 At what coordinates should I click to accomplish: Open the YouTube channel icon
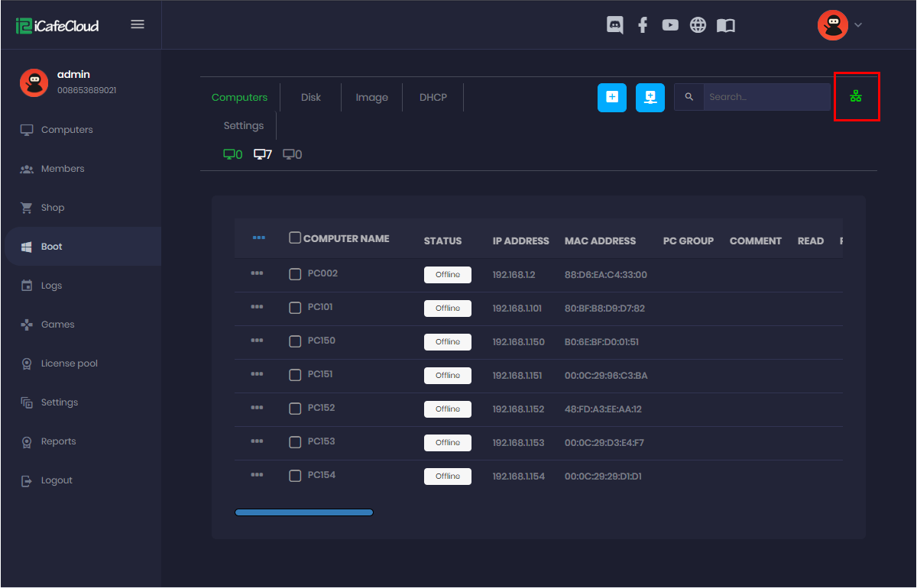pyautogui.click(x=670, y=24)
